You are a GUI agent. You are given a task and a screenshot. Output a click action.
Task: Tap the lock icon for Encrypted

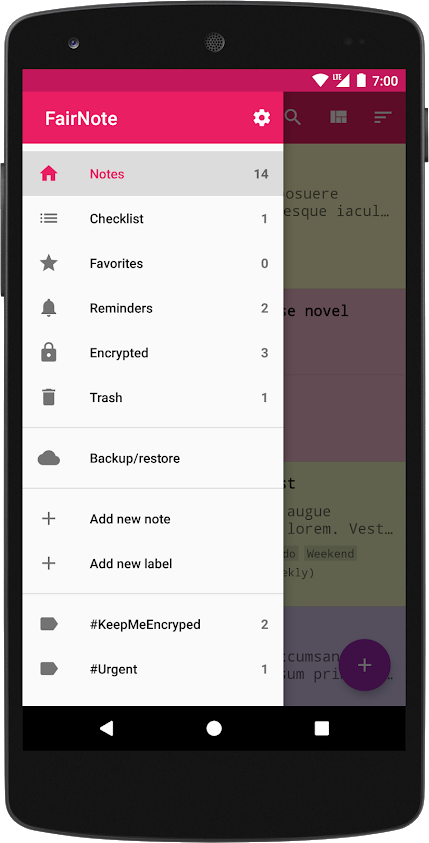click(48, 353)
